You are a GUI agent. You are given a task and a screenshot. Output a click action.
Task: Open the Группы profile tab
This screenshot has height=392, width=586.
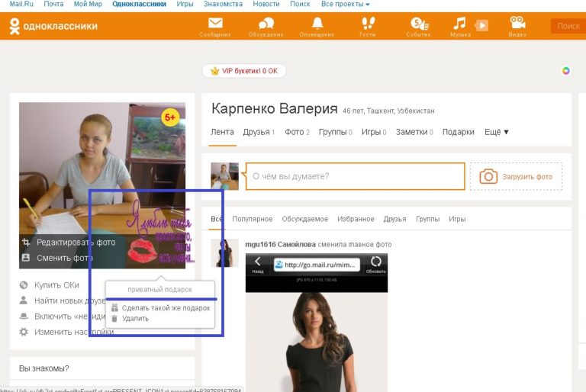335,132
